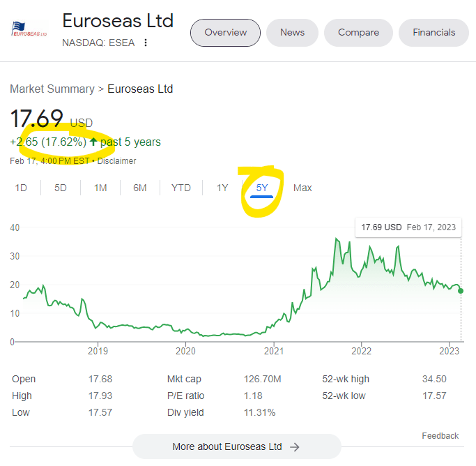Select the 6M time period
Screen dimensions: 476x466
point(140,188)
